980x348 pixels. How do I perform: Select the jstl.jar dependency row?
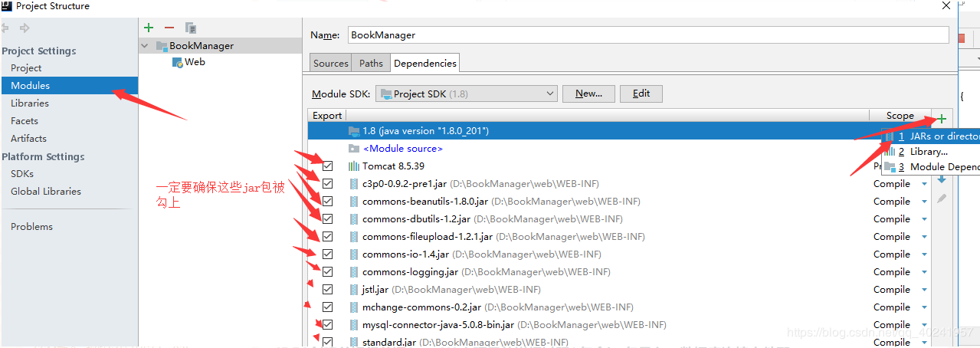619,289
